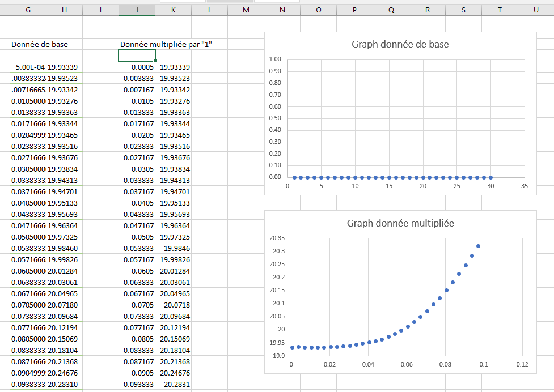Select cell 19.95133 in column H
554x392 pixels.
pyautogui.click(x=64, y=203)
